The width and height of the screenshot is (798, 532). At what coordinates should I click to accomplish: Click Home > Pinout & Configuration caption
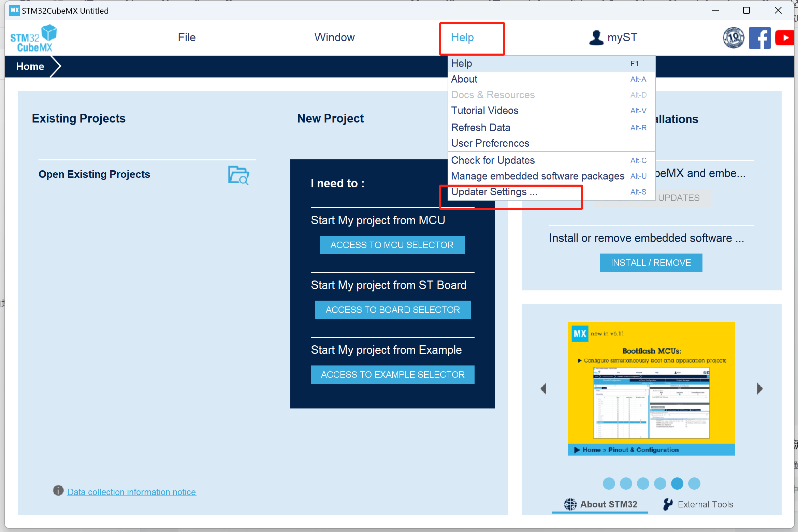point(630,449)
